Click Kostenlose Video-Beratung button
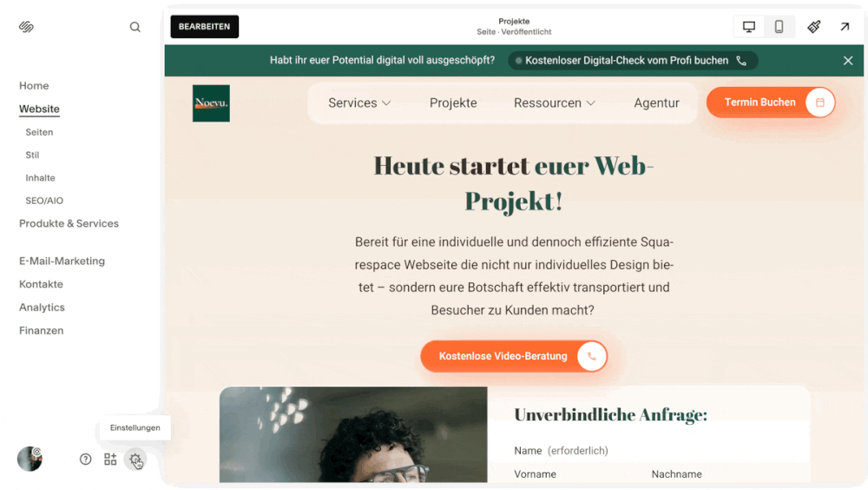 (514, 356)
